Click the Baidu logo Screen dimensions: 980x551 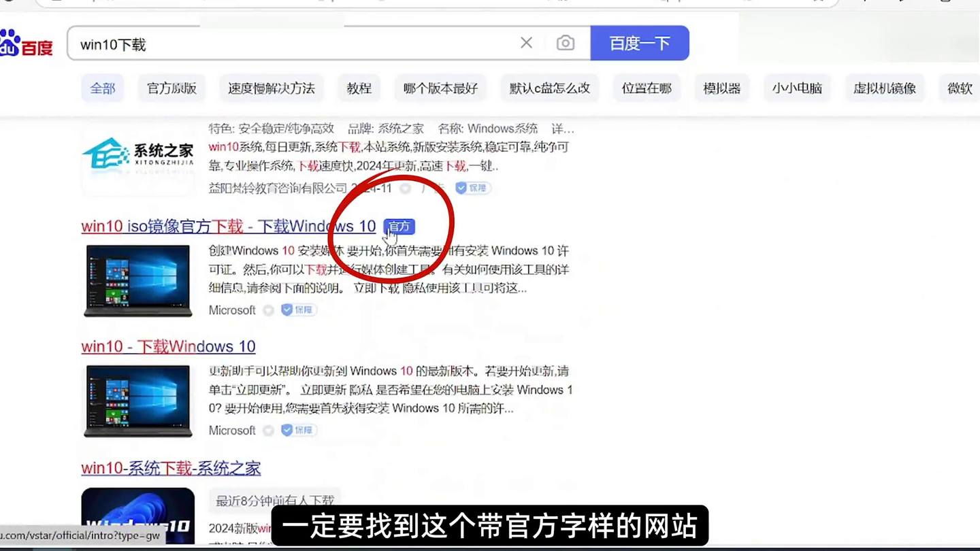pyautogui.click(x=26, y=44)
